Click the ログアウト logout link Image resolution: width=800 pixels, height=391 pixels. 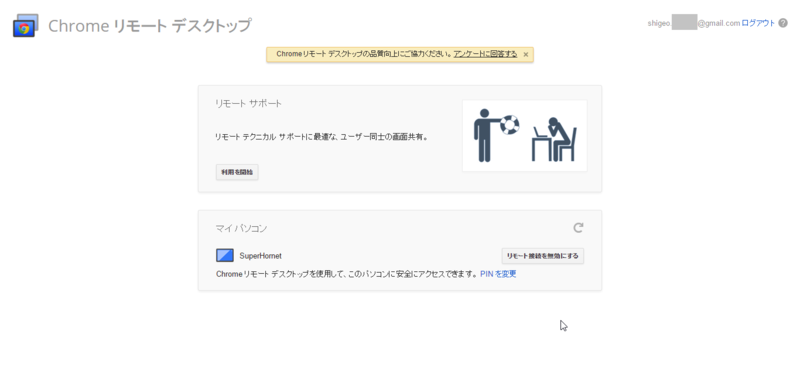click(758, 23)
